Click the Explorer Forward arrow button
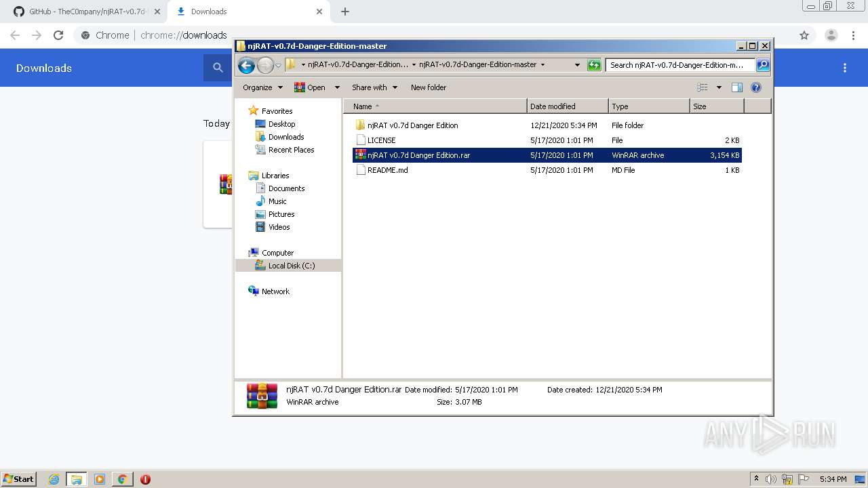 coord(265,65)
